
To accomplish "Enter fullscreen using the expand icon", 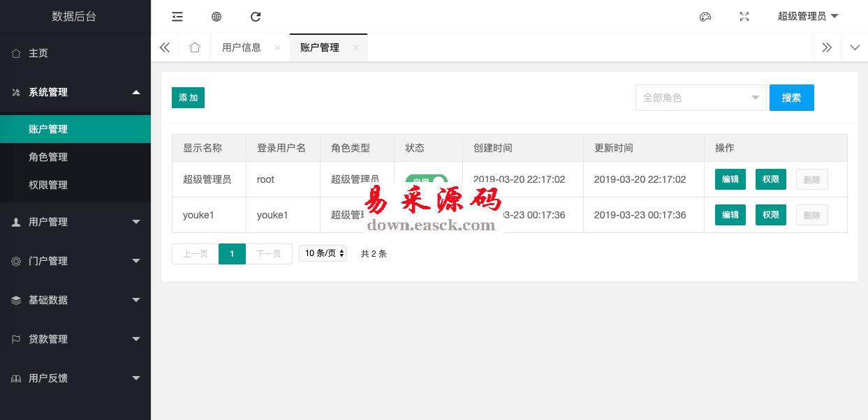I will pos(744,17).
